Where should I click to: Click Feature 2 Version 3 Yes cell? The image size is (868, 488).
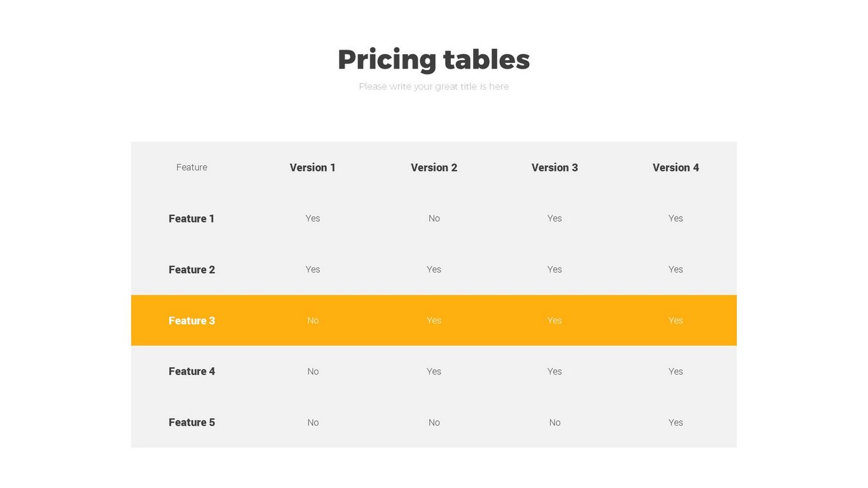point(555,269)
